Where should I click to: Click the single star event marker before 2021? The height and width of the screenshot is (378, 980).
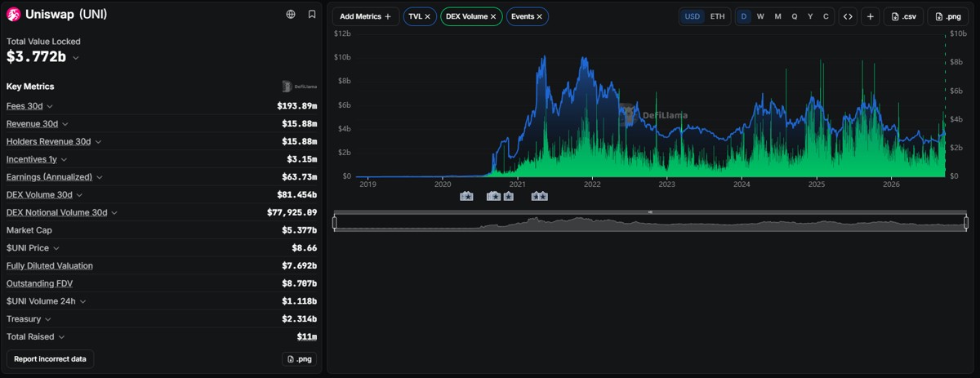tap(508, 196)
